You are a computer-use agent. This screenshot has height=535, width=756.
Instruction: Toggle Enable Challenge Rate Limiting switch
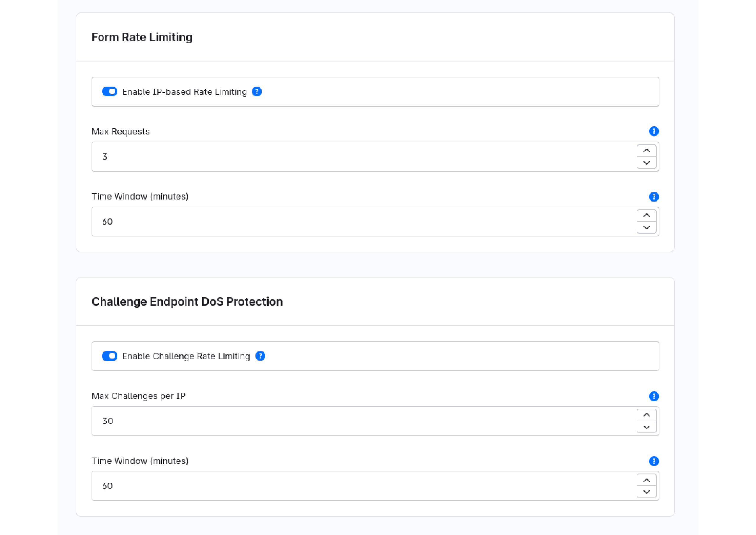(109, 356)
